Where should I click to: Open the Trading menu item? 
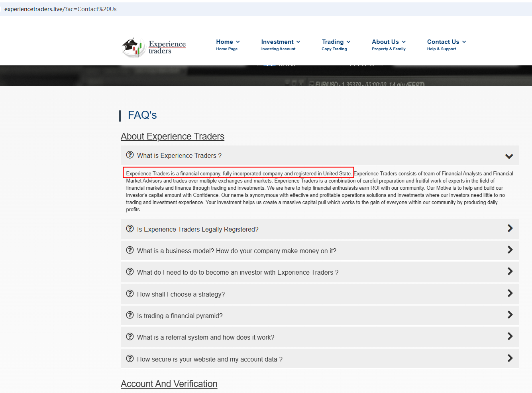tap(333, 42)
